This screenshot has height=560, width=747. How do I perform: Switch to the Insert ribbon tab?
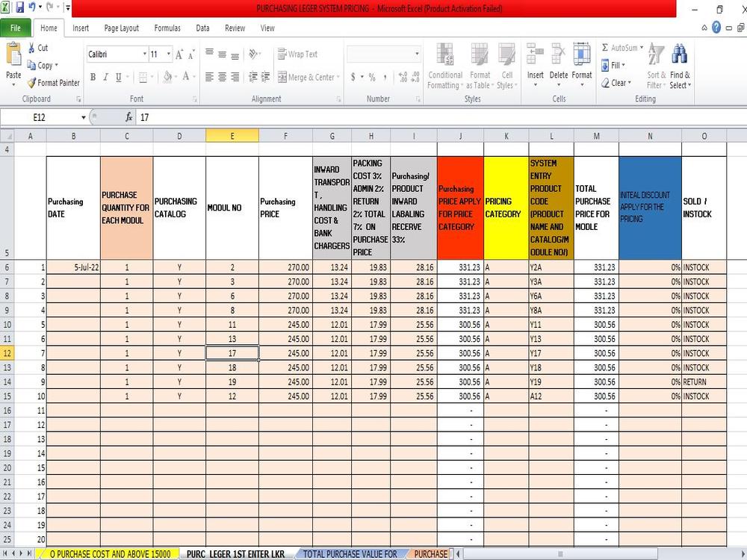pos(81,28)
